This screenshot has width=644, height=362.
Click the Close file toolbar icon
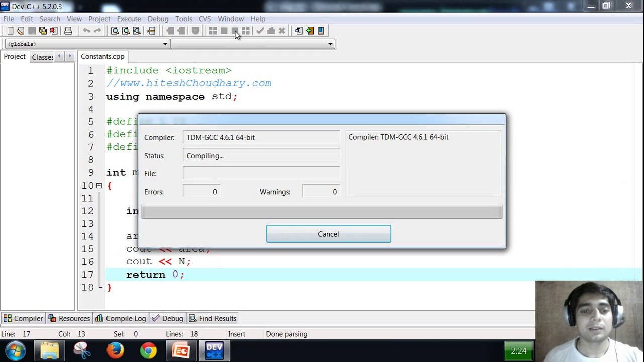point(54,31)
